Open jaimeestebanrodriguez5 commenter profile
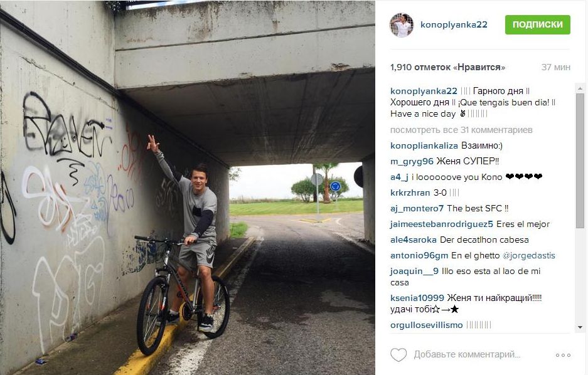The image size is (588, 375). coord(442,224)
